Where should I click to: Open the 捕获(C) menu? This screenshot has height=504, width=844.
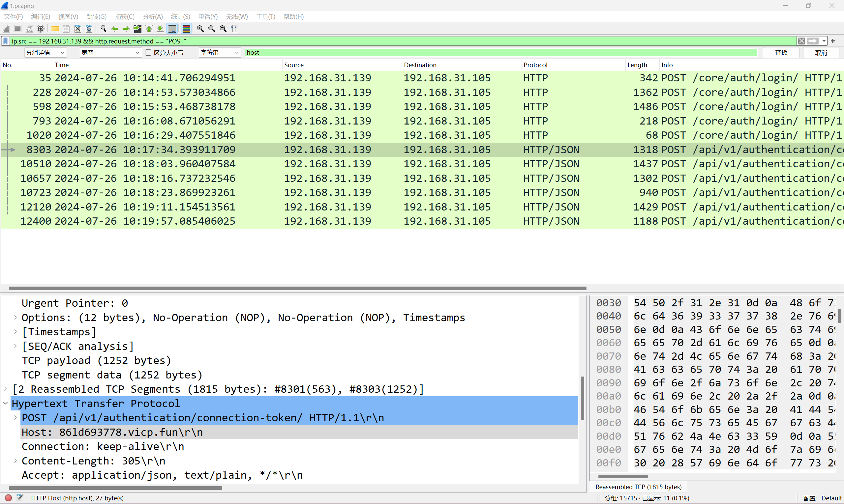[124, 17]
